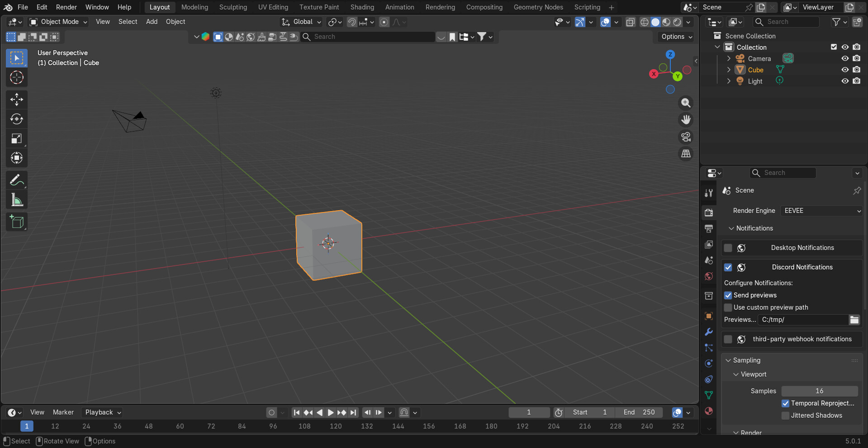Select the Measure tool

(x=17, y=199)
